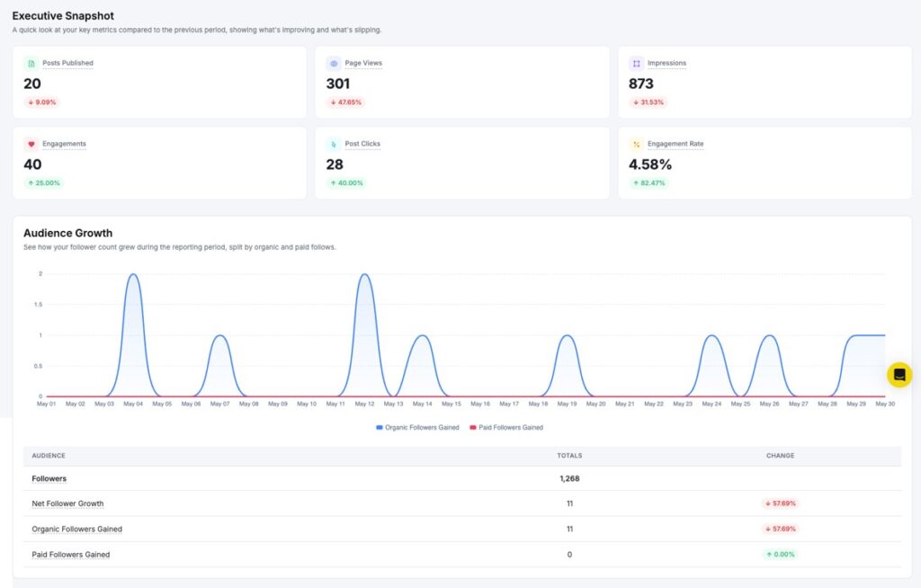This screenshot has height=588, width=921.
Task: Click the 82.47% increase badge
Action: (649, 183)
